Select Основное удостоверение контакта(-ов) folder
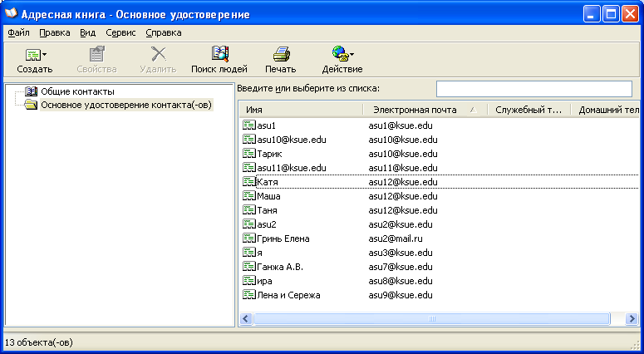This screenshot has height=354, width=644. [x=126, y=106]
